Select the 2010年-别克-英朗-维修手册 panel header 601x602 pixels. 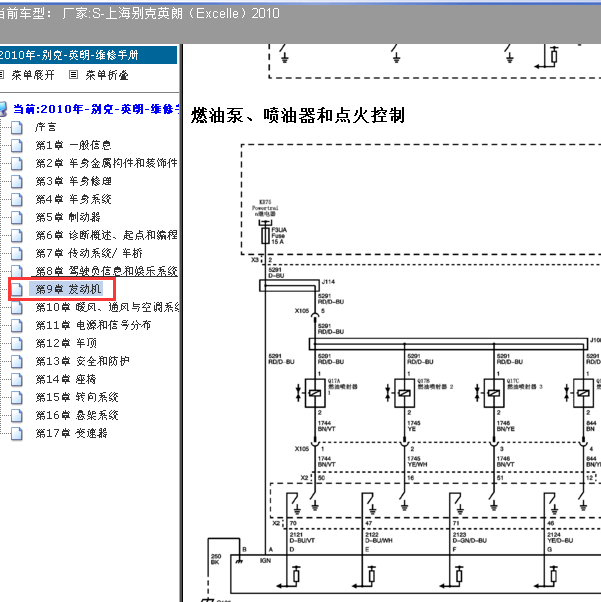[x=88, y=55]
